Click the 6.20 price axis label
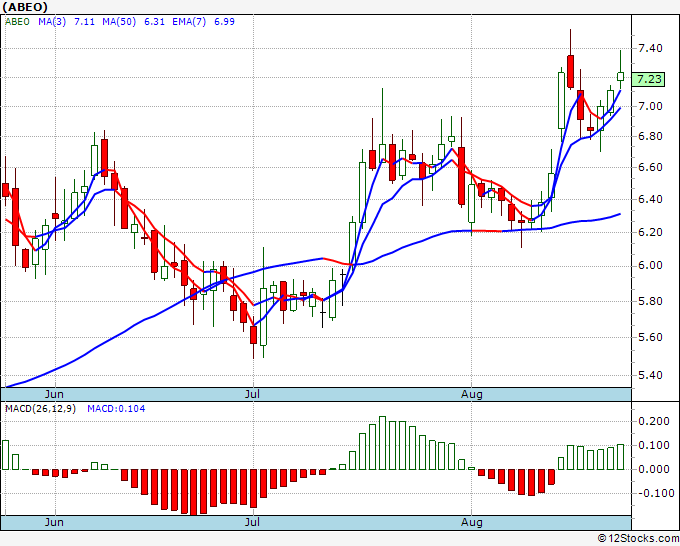The width and height of the screenshot is (680, 546). pos(651,232)
